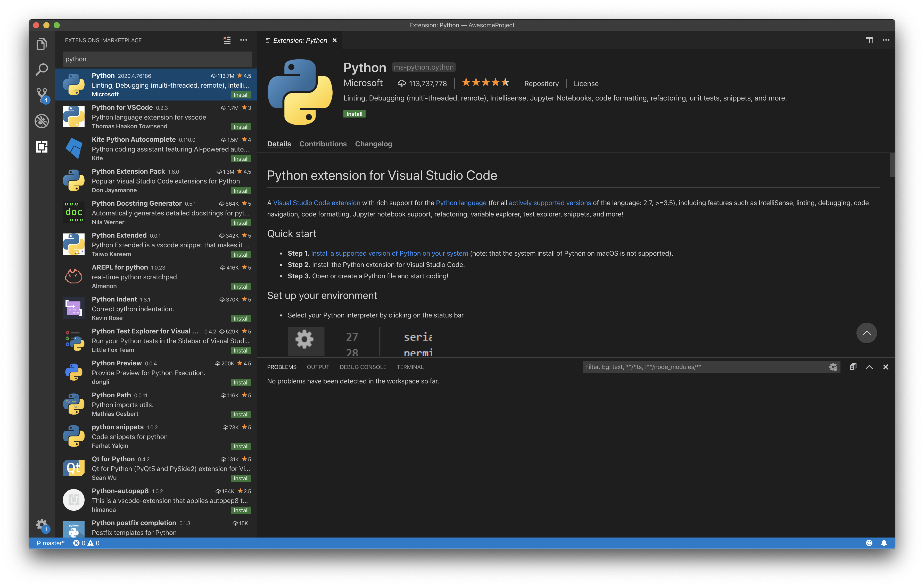Install Kite Python Autocomplete
This screenshot has width=924, height=587.
(241, 159)
